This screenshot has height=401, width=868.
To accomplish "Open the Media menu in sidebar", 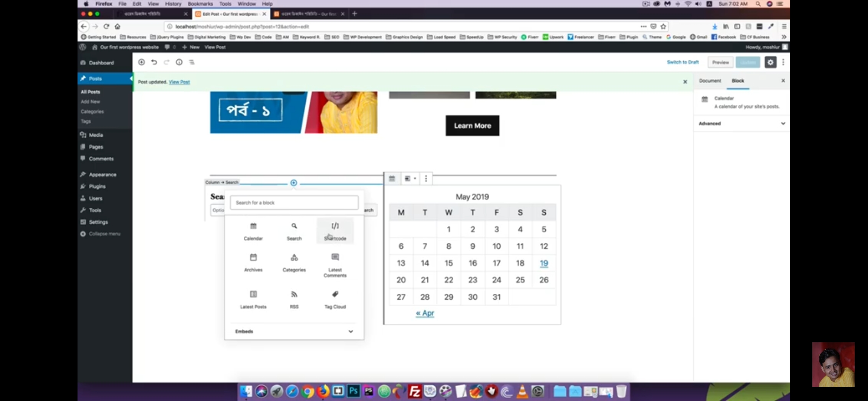I will coord(96,135).
